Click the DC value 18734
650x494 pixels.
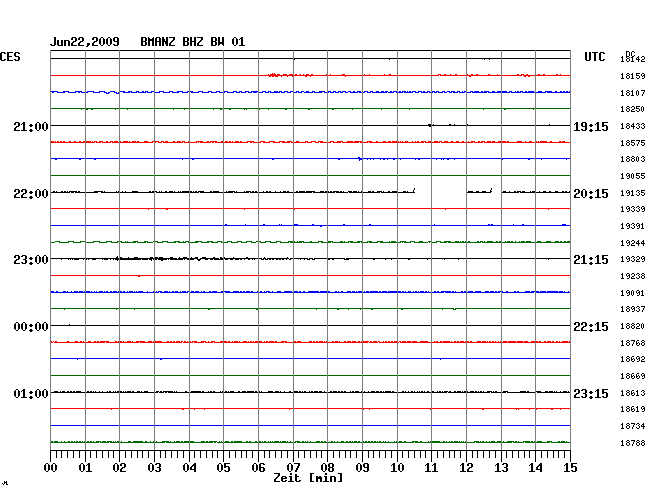633,426
